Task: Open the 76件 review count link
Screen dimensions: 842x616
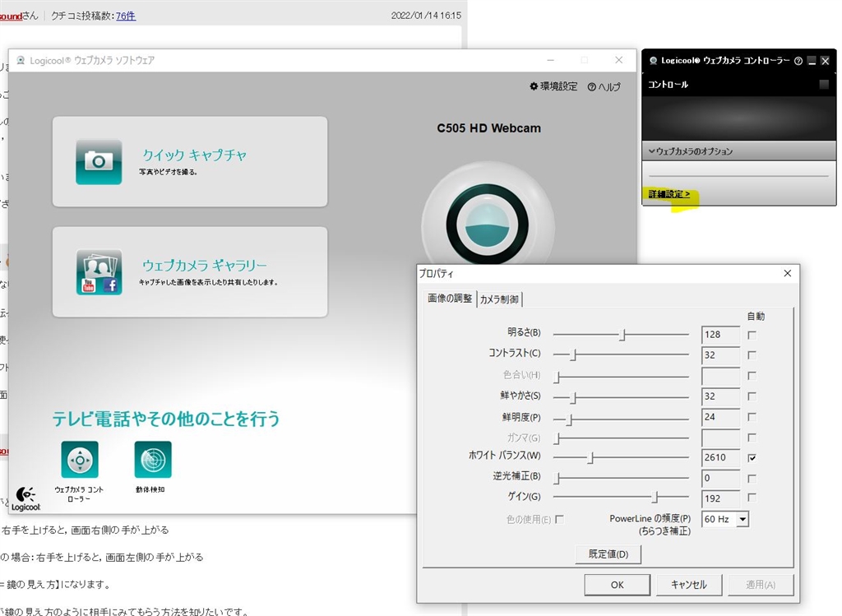Action: click(x=126, y=16)
